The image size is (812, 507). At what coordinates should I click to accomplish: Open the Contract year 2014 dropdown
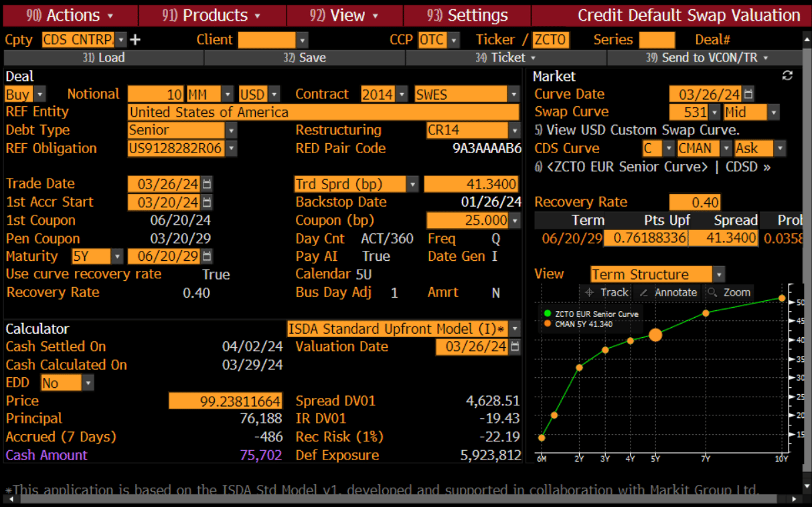(x=402, y=94)
